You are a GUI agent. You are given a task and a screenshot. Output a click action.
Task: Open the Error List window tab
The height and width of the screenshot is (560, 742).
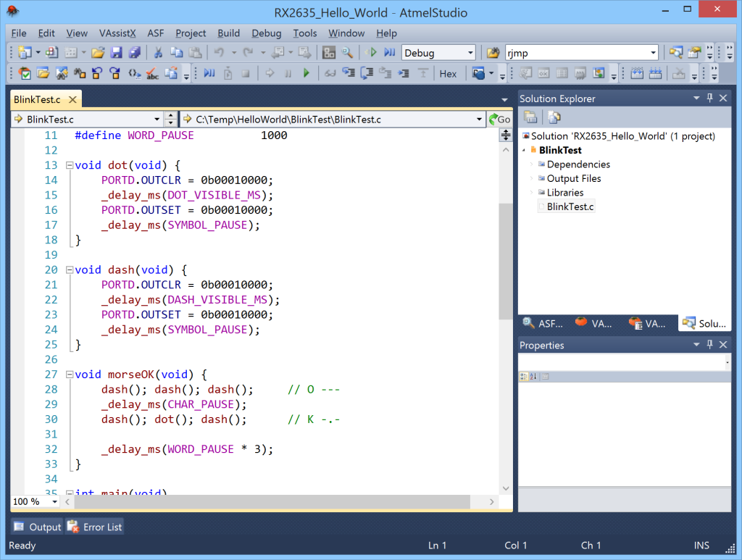click(95, 527)
